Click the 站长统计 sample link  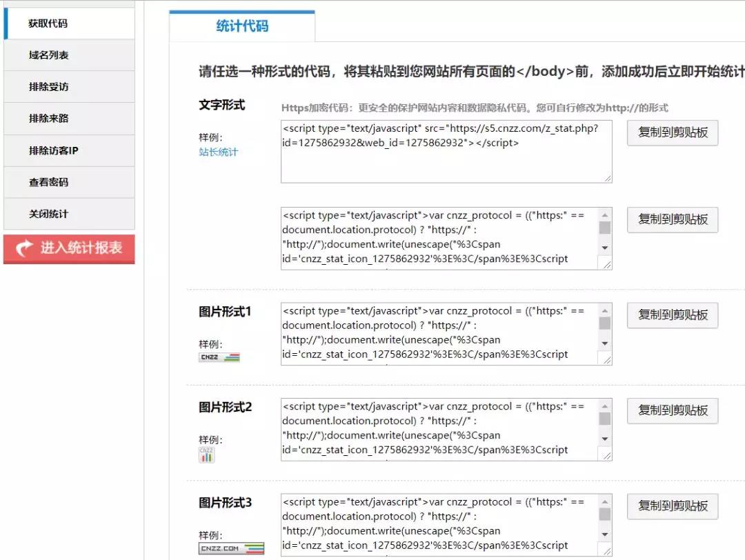(x=219, y=152)
